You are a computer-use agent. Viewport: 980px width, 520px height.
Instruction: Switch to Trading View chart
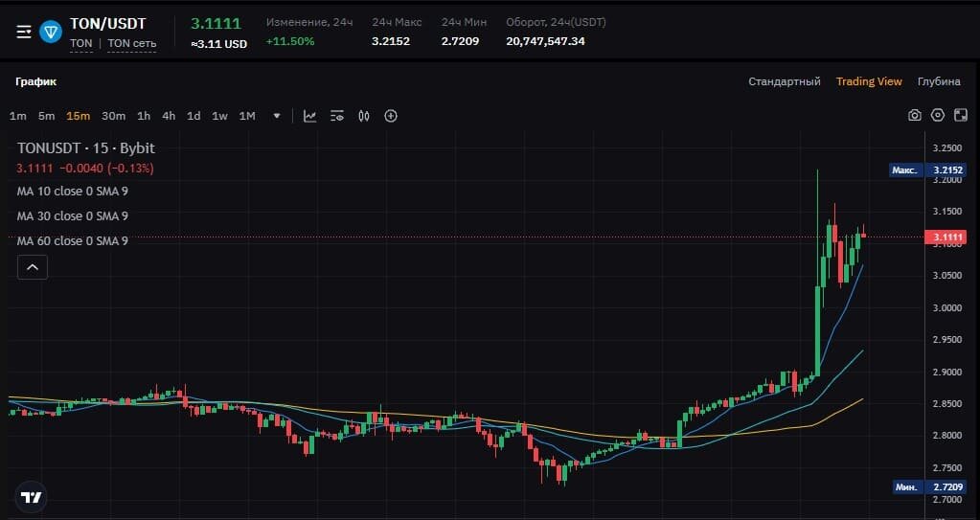click(x=869, y=81)
